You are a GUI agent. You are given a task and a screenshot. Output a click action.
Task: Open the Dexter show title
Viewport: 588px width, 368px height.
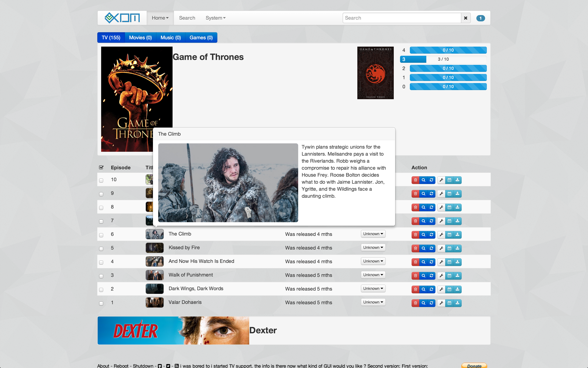point(263,330)
